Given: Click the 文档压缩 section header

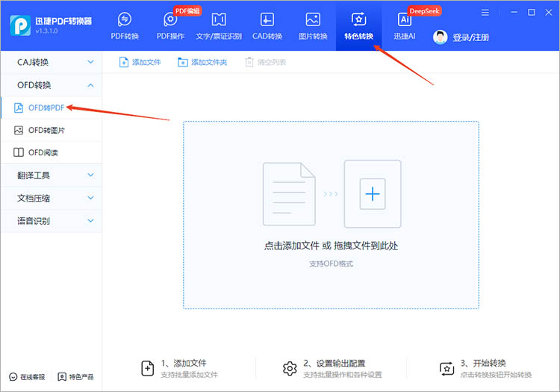Looking at the screenshot, I should tap(52, 198).
